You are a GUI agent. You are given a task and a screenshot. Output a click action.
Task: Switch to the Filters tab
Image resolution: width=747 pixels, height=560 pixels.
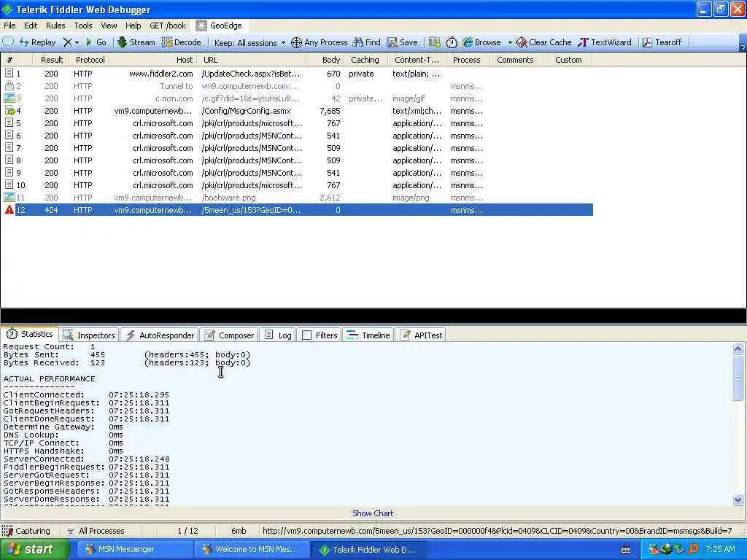(x=320, y=335)
